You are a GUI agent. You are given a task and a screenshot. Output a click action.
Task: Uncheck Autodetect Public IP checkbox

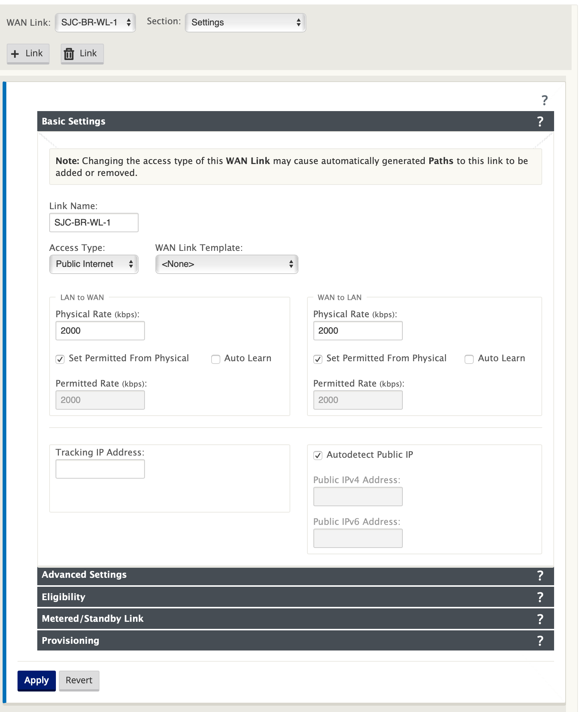tap(318, 455)
